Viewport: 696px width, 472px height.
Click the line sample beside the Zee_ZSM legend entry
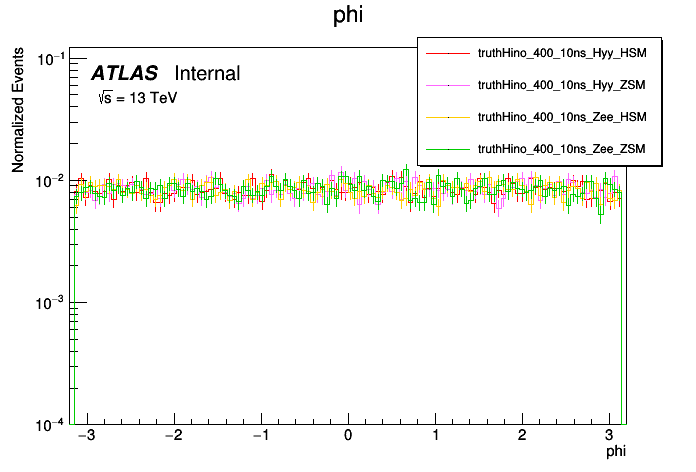pos(449,149)
